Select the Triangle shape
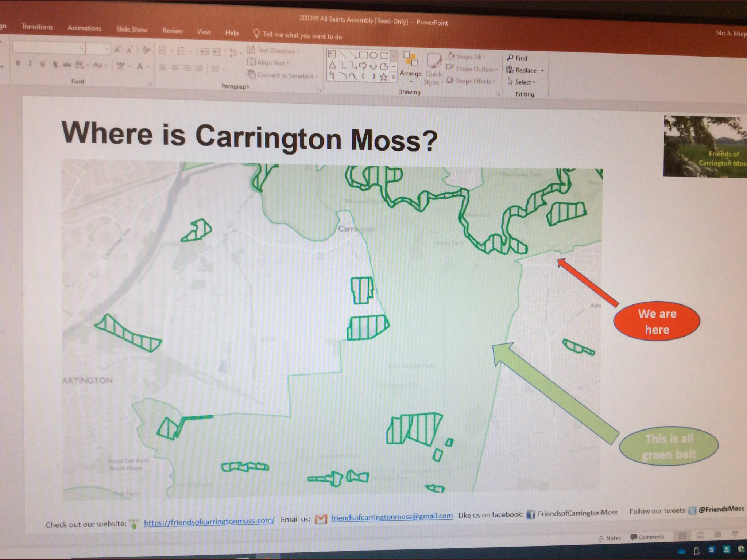Viewport: 747px width, 560px height. (x=332, y=65)
